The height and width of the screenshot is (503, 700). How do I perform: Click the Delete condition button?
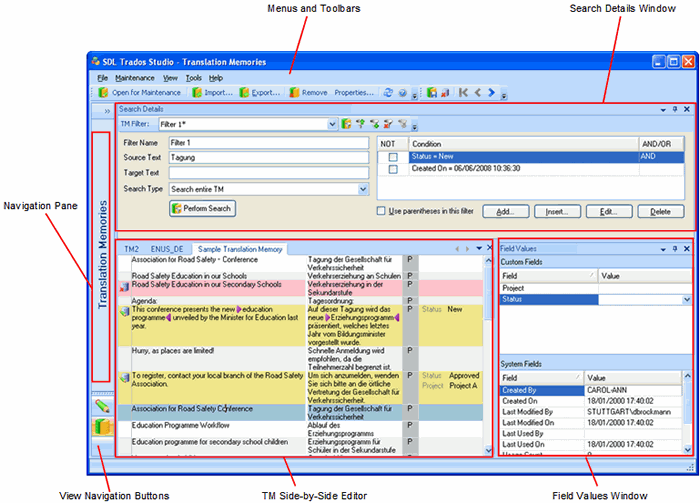tap(661, 212)
